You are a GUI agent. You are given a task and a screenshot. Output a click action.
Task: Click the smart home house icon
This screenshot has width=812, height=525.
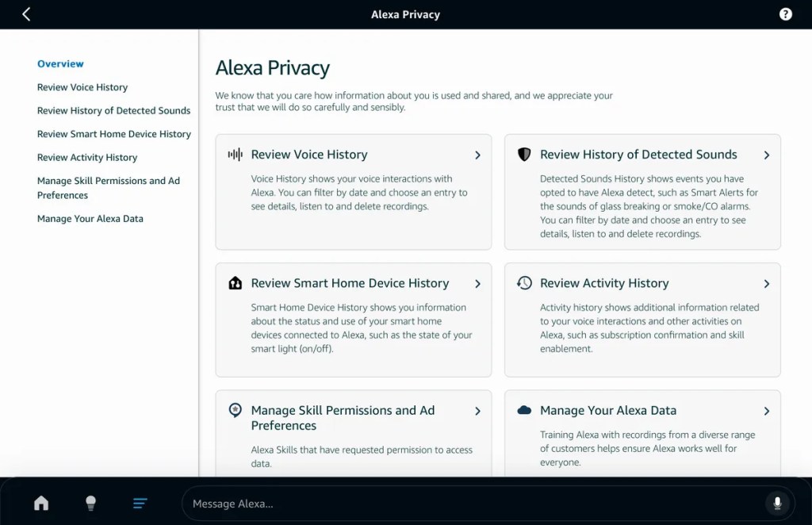point(235,283)
